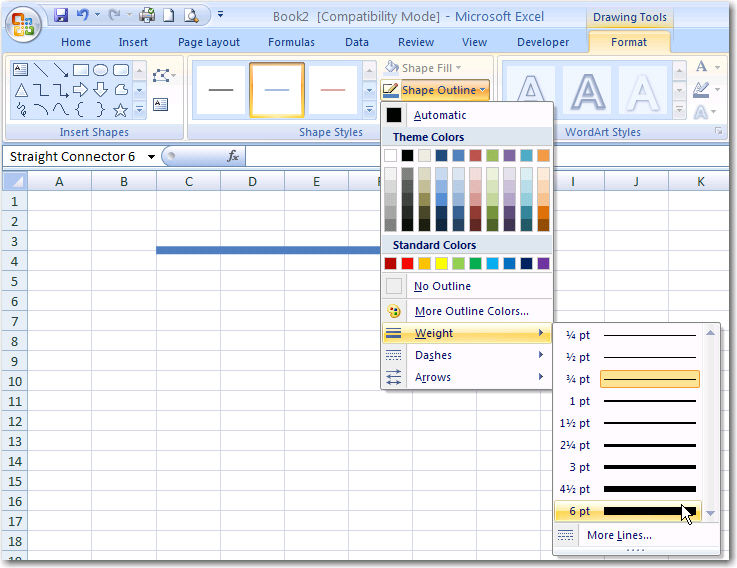Open Print Preview from quick toolbar
The width and height of the screenshot is (737, 568).
pyautogui.click(x=191, y=16)
